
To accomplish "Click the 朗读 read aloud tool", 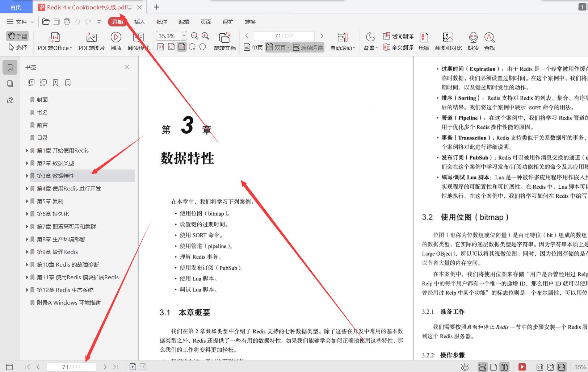I will pos(473,42).
